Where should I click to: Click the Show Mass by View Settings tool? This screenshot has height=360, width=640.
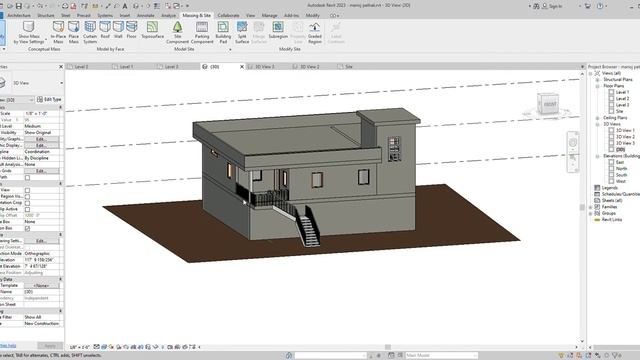coord(29,32)
